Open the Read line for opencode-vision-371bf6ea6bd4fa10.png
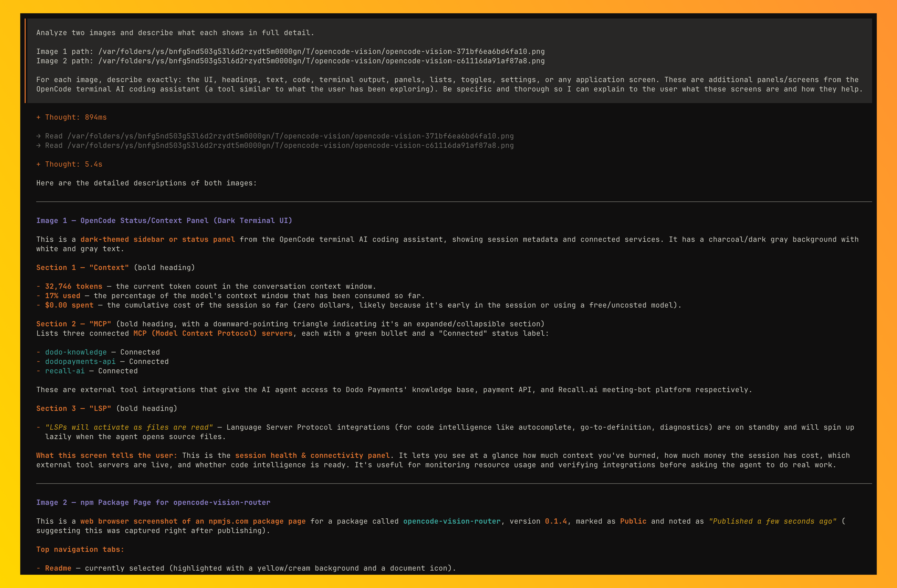Viewport: 897px width, 588px height. pyautogui.click(x=275, y=136)
